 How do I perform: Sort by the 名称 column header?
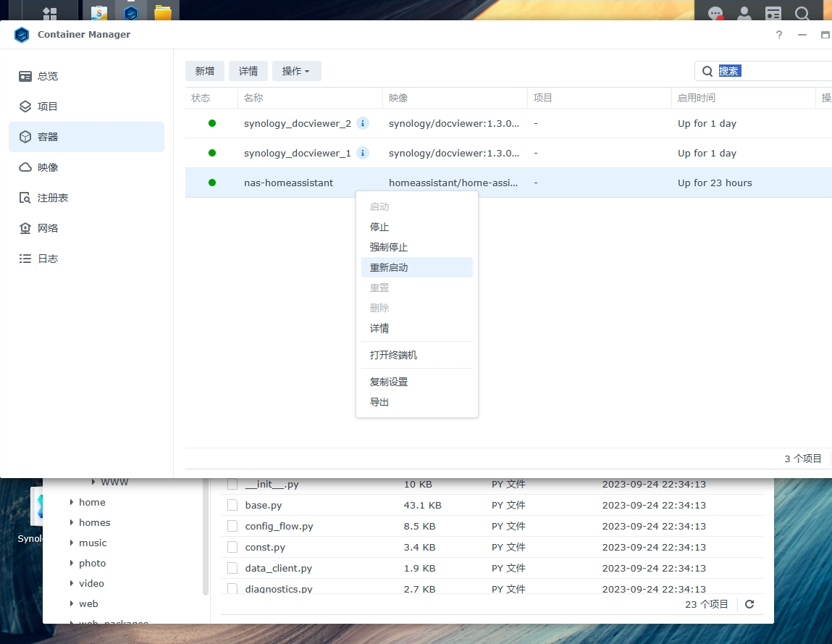click(310, 99)
